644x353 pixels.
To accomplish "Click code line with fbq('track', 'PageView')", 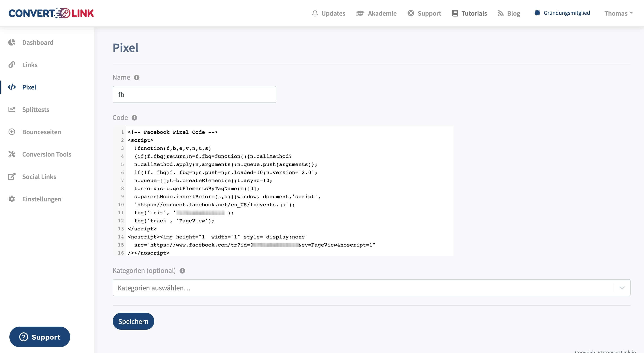I will 174,221.
